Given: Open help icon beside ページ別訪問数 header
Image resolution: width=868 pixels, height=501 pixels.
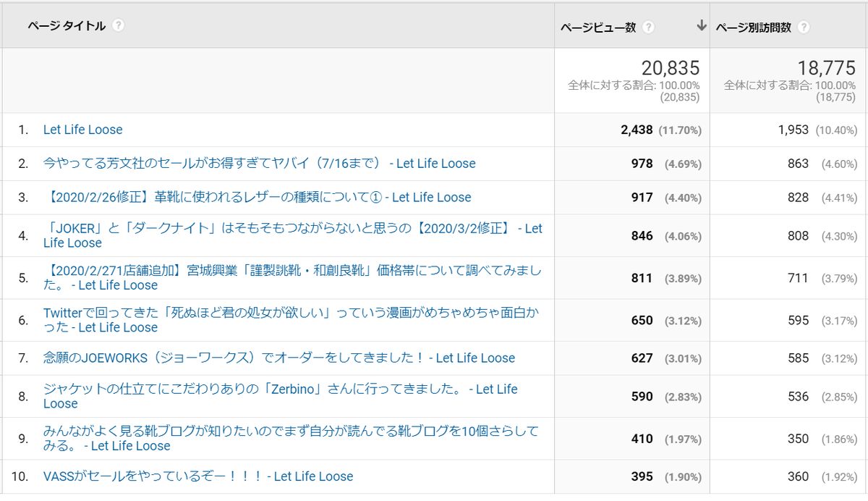Looking at the screenshot, I should click(804, 28).
